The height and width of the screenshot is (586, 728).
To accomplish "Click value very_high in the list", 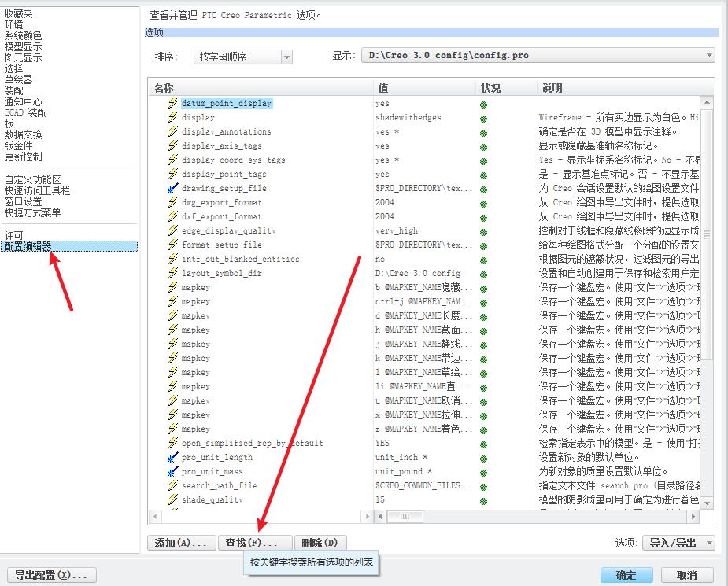I will 397,230.
